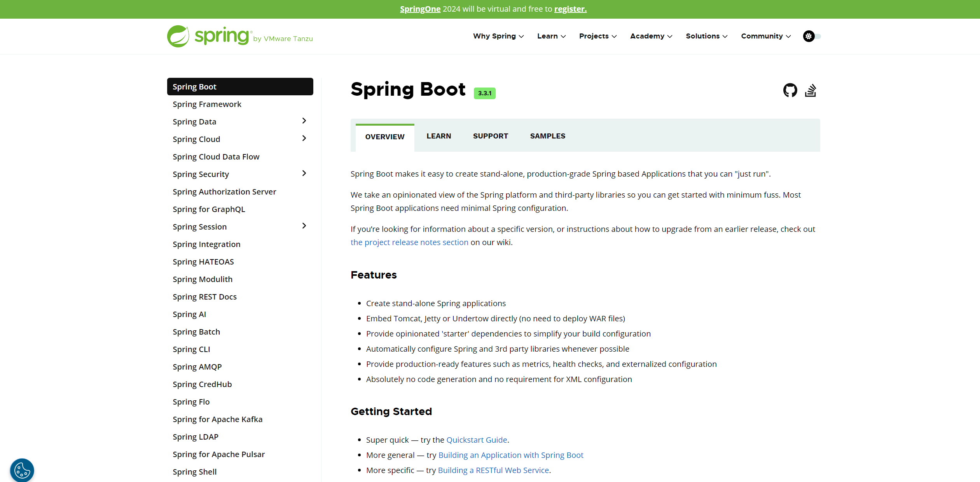Open the Stack Overflow icon link
The image size is (980, 482).
(x=811, y=90)
